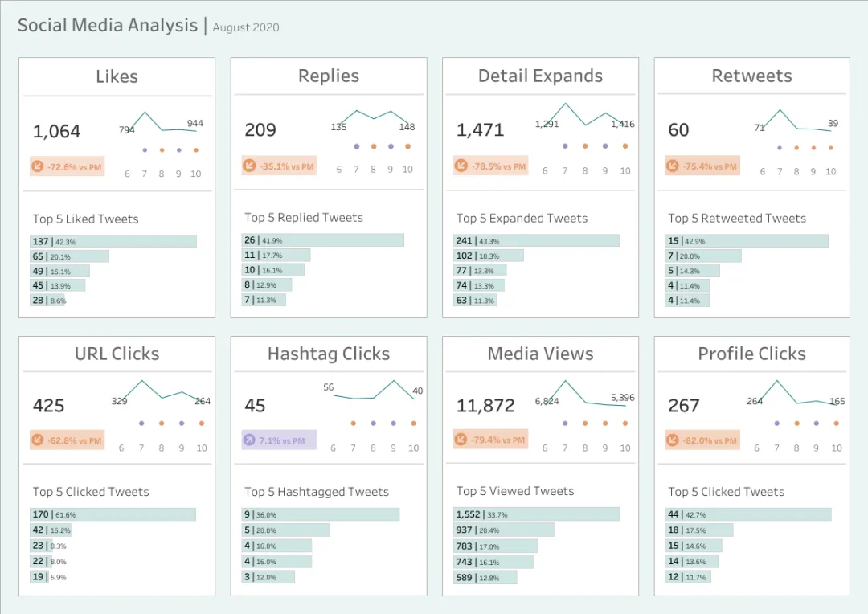Click the arrow icon in Media Views -79.4% badge
This screenshot has width=868, height=614.
pyautogui.click(x=461, y=440)
